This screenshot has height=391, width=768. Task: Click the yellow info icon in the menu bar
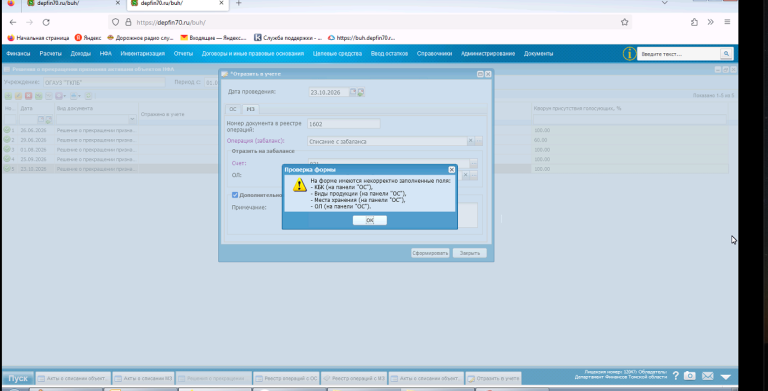[629, 53]
